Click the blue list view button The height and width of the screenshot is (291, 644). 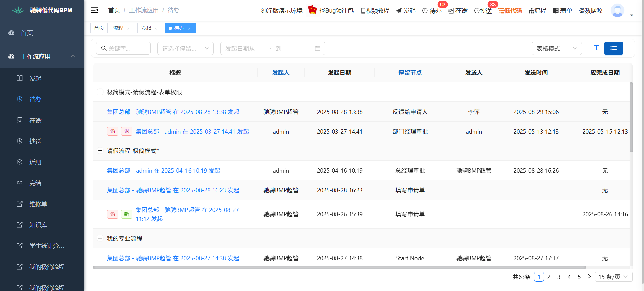[613, 48]
